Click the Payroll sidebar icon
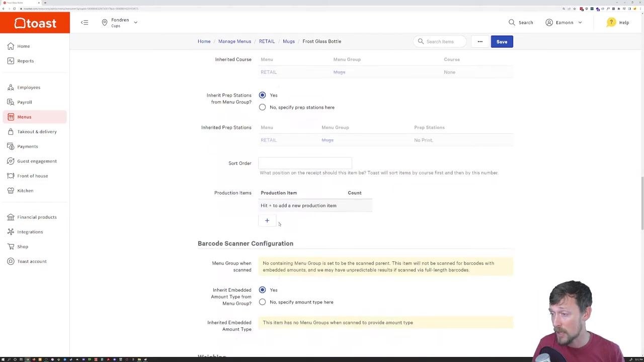 [11, 102]
